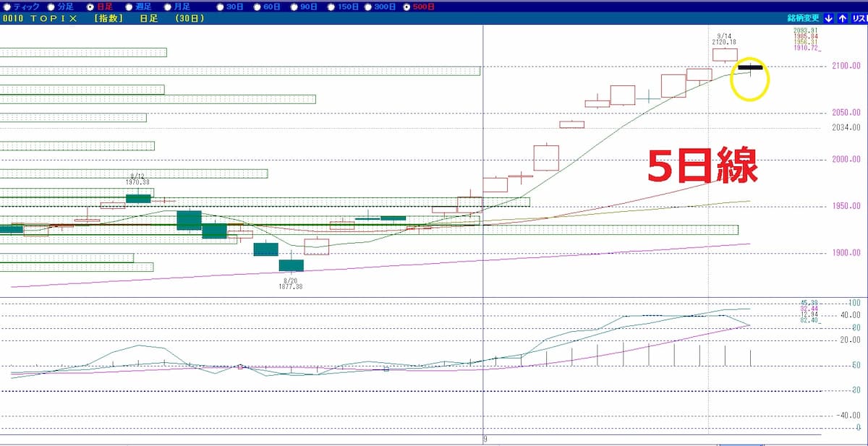The height and width of the screenshot is (446, 868).
Task: Click the 銘柄変更 label
Action: point(804,19)
